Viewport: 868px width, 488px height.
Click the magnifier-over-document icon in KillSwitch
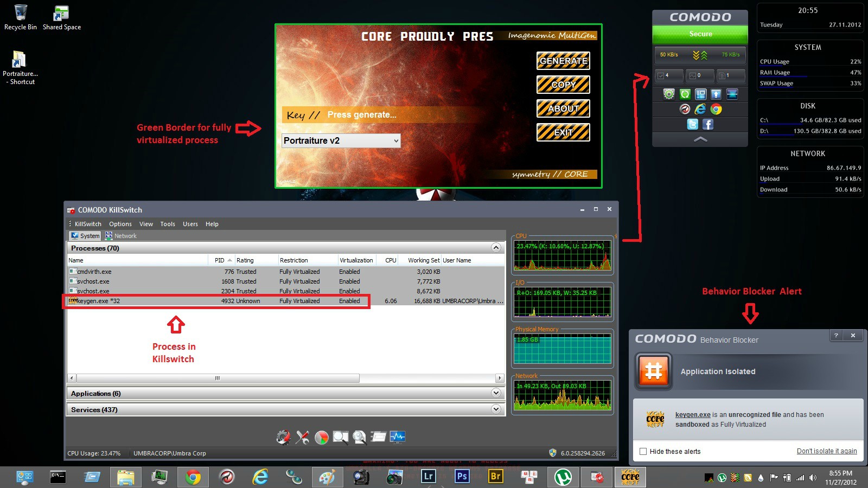[359, 437]
